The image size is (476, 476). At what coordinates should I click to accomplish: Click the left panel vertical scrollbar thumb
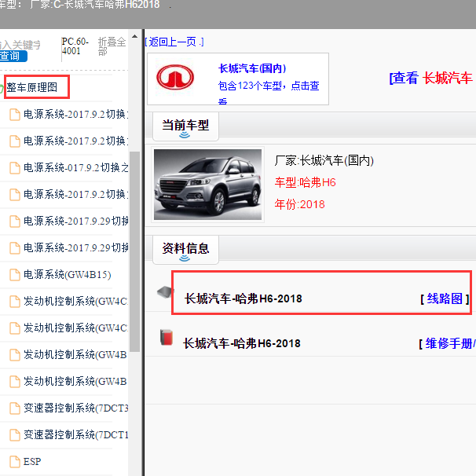click(134, 251)
